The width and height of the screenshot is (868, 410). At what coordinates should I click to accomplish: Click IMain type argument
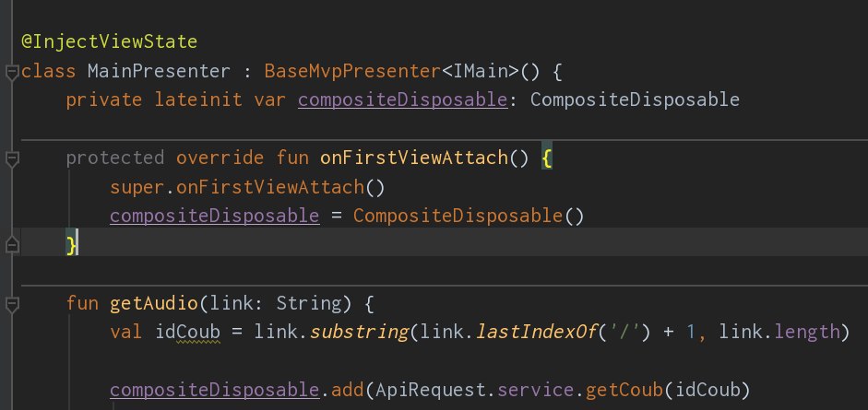[480, 71]
